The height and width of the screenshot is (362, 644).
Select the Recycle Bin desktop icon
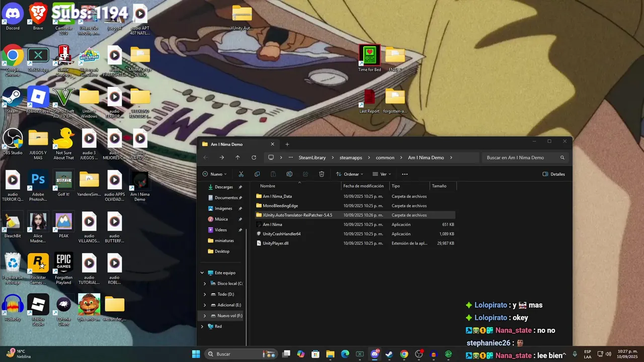click(13, 269)
